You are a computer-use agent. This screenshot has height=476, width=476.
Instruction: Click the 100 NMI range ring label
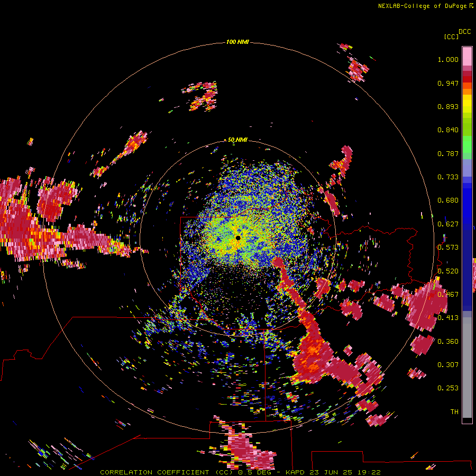[237, 42]
